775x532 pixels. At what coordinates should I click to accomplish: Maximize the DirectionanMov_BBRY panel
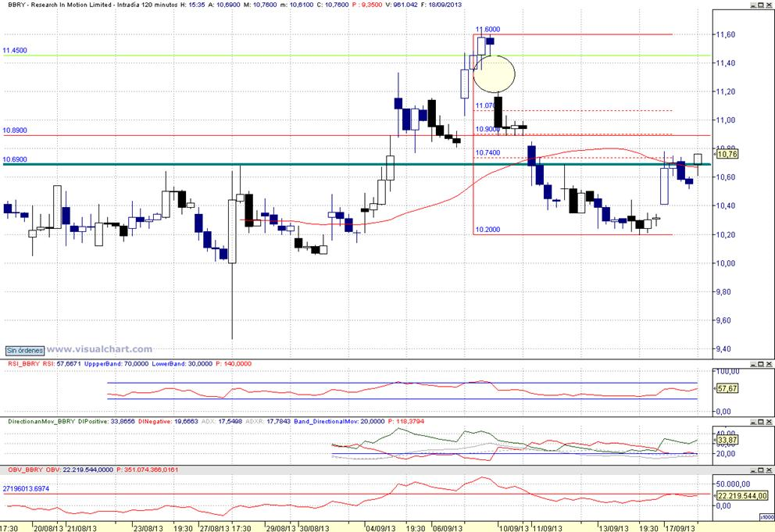(761, 422)
